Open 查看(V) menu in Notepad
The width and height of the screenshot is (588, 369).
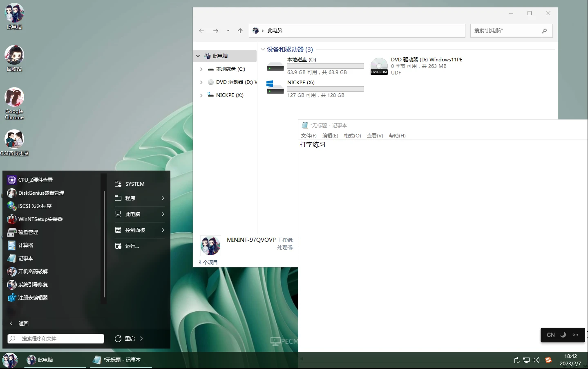click(x=375, y=136)
